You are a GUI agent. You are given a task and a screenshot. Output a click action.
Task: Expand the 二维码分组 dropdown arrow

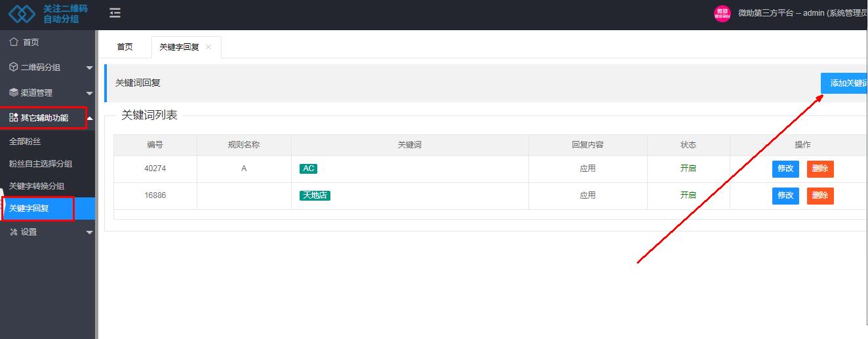pyautogui.click(x=89, y=68)
